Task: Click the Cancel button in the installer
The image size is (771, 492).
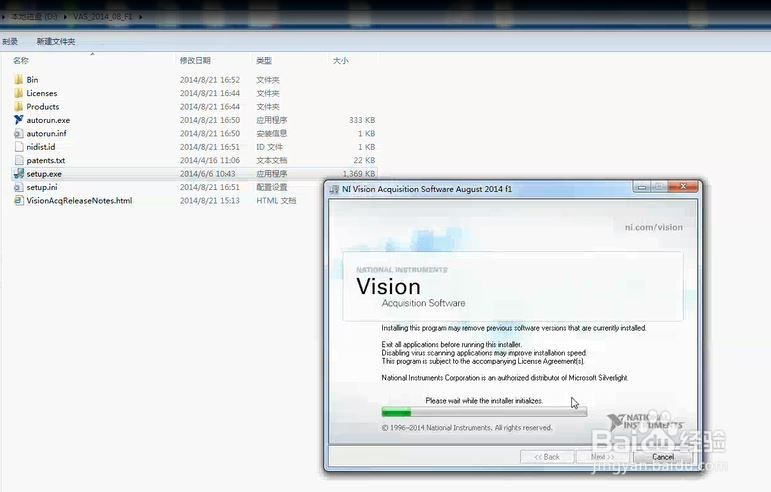Action: pyautogui.click(x=663, y=457)
